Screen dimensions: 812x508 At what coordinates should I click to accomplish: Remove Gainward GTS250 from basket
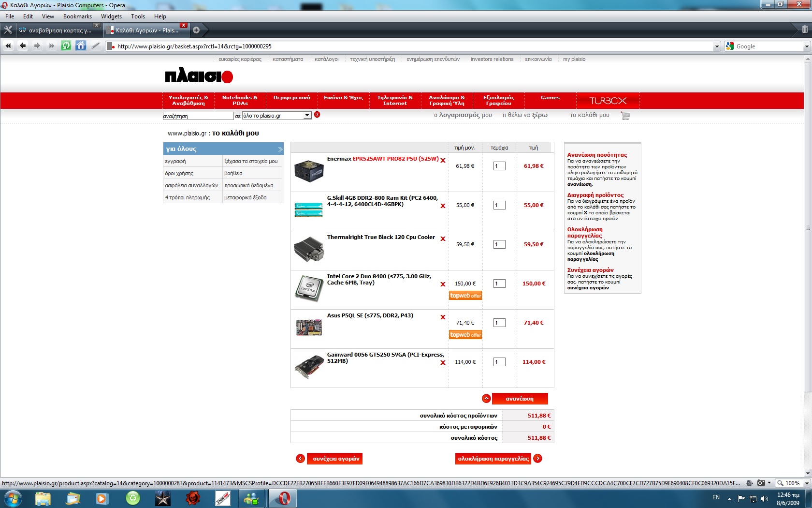(x=443, y=362)
